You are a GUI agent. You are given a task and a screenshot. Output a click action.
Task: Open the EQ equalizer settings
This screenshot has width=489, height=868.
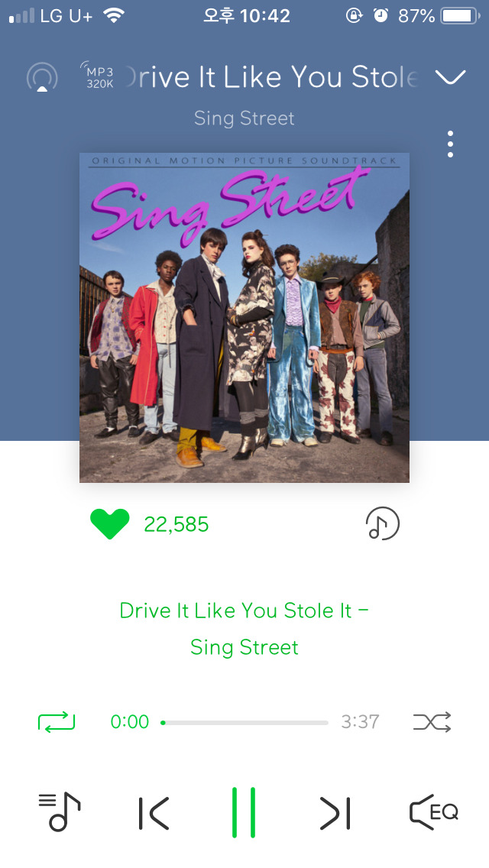(434, 812)
